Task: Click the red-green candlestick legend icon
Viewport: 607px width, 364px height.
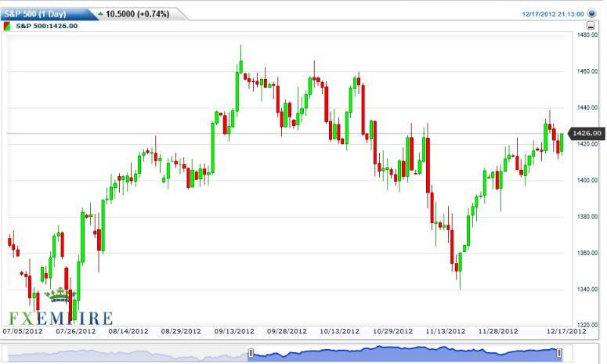Action: [9, 26]
